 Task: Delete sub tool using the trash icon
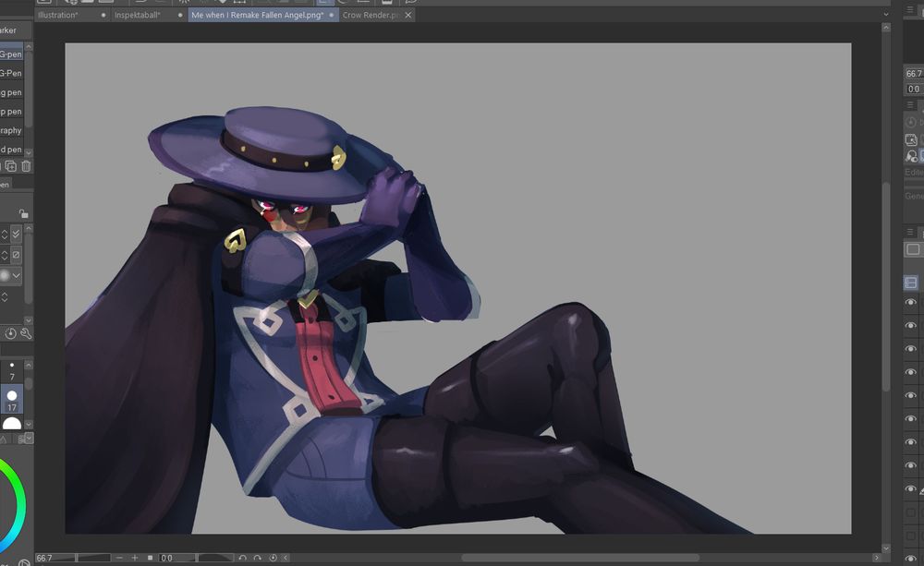pyautogui.click(x=26, y=166)
